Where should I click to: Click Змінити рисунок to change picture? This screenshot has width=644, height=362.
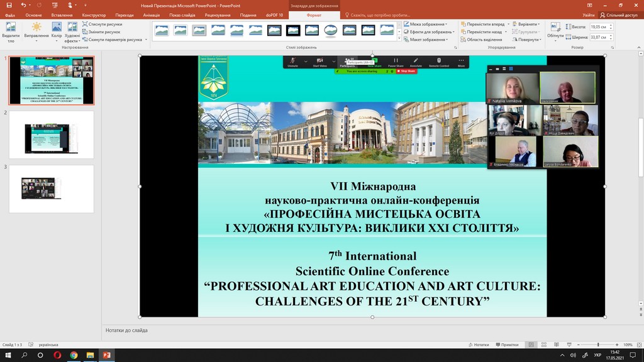(x=104, y=31)
